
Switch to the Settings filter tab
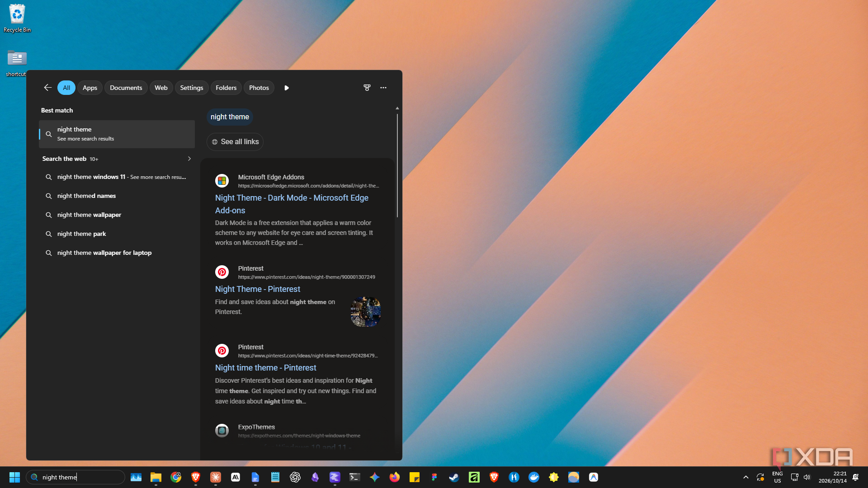point(192,88)
